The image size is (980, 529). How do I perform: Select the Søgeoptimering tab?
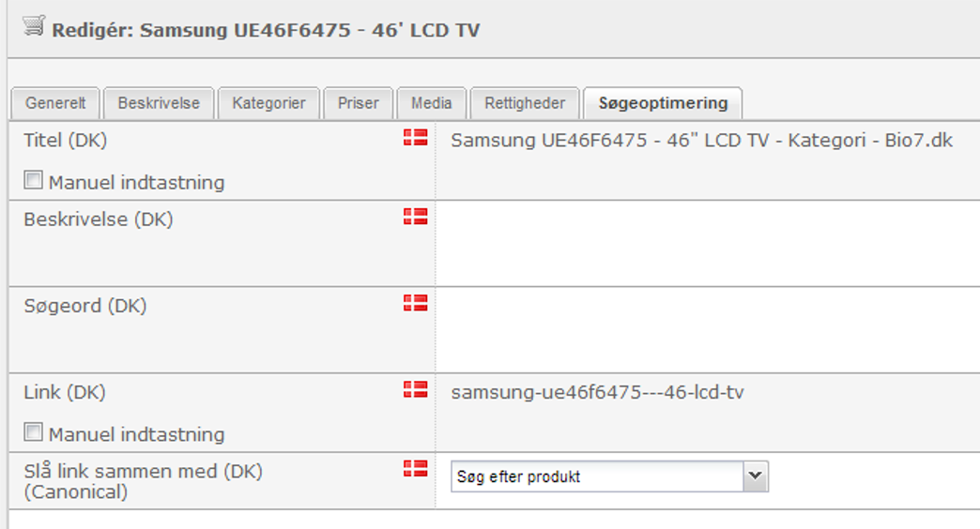coord(663,103)
